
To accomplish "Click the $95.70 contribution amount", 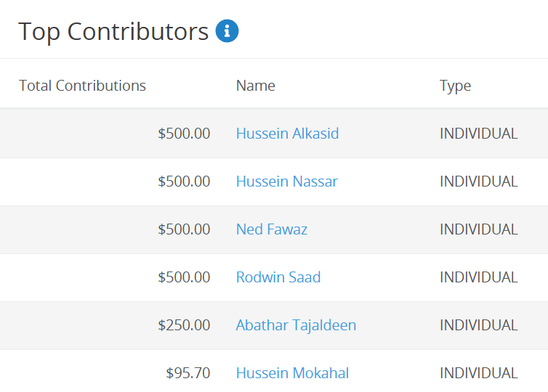I will (188, 373).
